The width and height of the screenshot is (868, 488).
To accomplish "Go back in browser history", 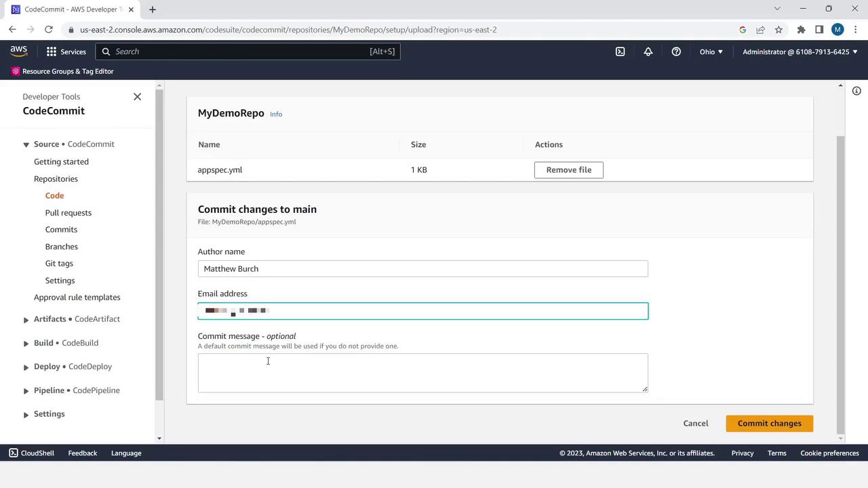I will [x=12, y=30].
